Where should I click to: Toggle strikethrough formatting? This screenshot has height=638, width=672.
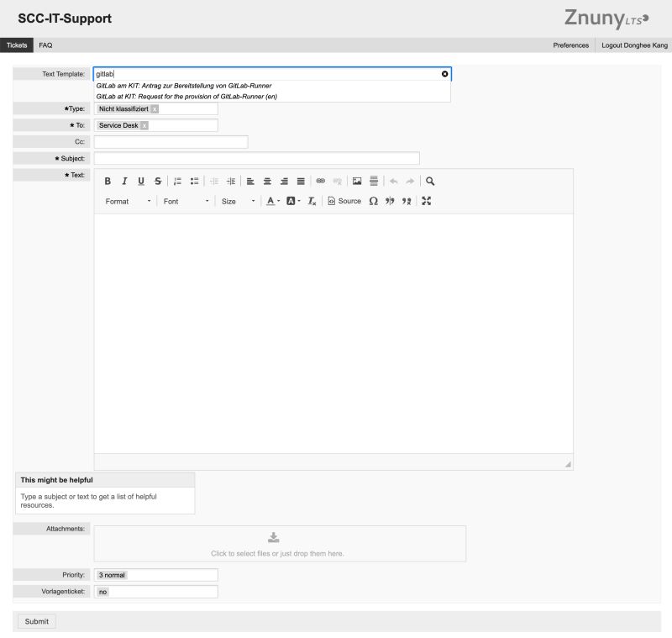(158, 181)
